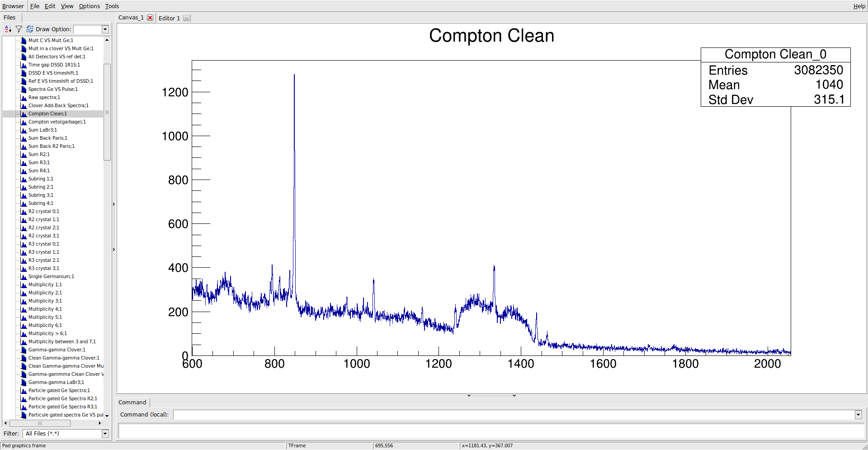Open the Draw Option dropdown
This screenshot has width=868, height=450.
[104, 29]
